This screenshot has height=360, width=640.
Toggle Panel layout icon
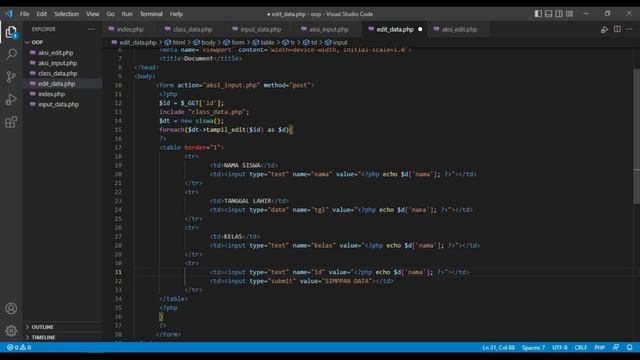click(549, 14)
